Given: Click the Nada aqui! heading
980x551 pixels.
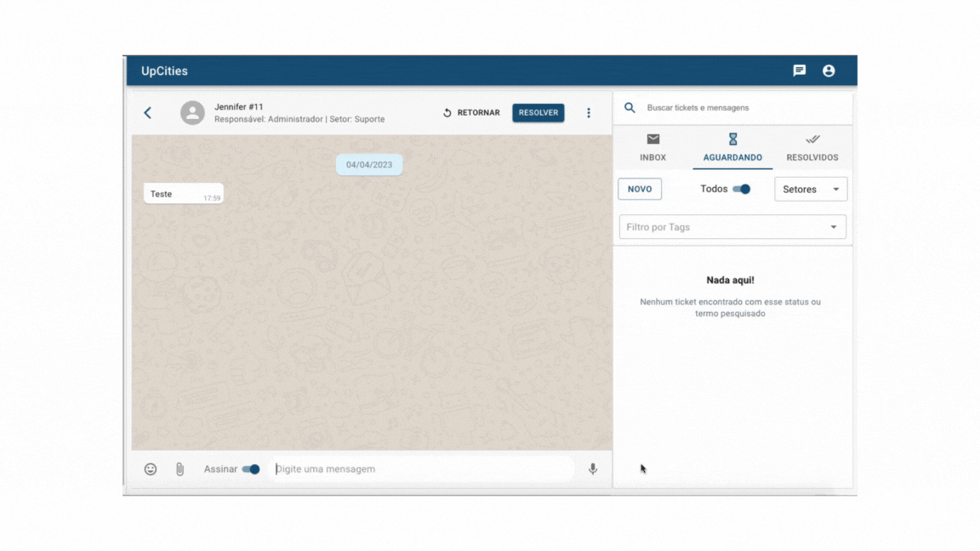Looking at the screenshot, I should (x=730, y=281).
